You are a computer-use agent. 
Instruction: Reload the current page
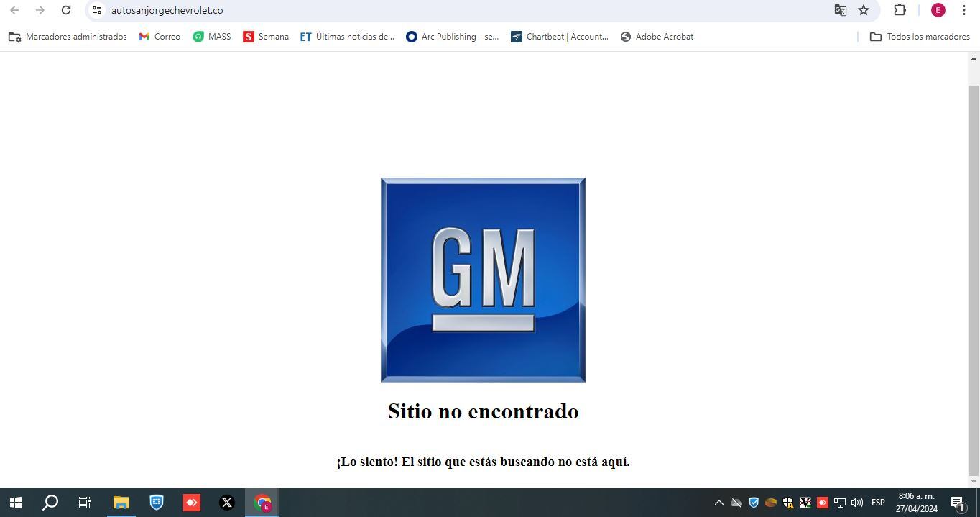coord(66,10)
